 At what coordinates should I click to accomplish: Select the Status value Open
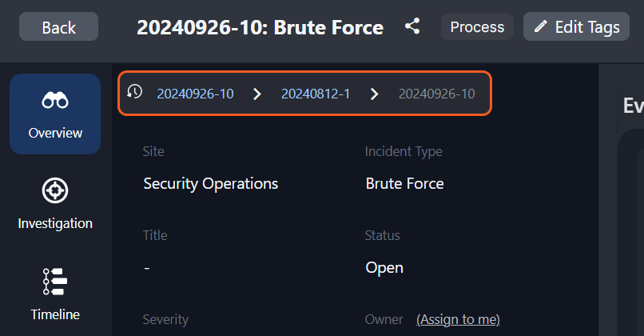tap(384, 267)
